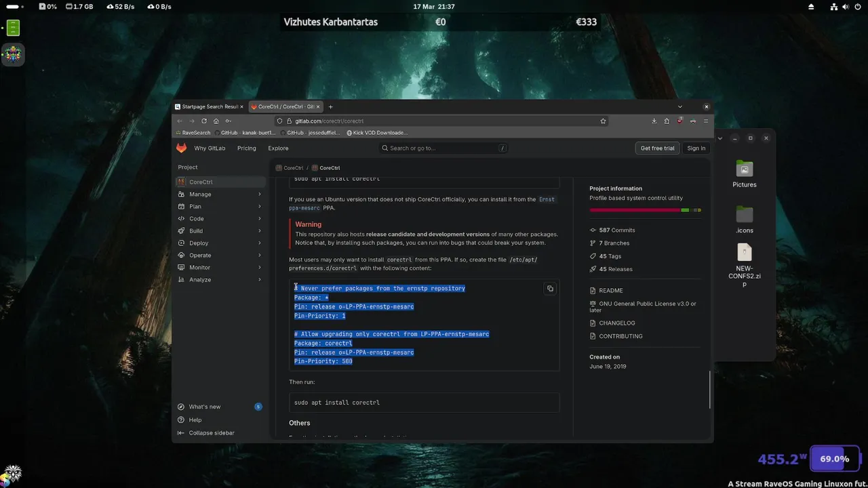Open GNU General Public License link
This screenshot has height=488, width=868.
(643, 307)
